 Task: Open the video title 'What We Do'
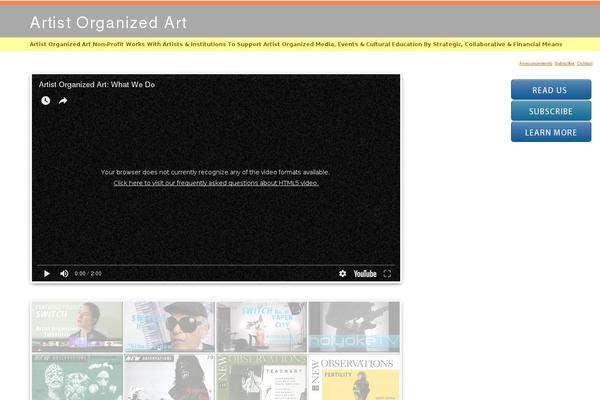click(97, 85)
